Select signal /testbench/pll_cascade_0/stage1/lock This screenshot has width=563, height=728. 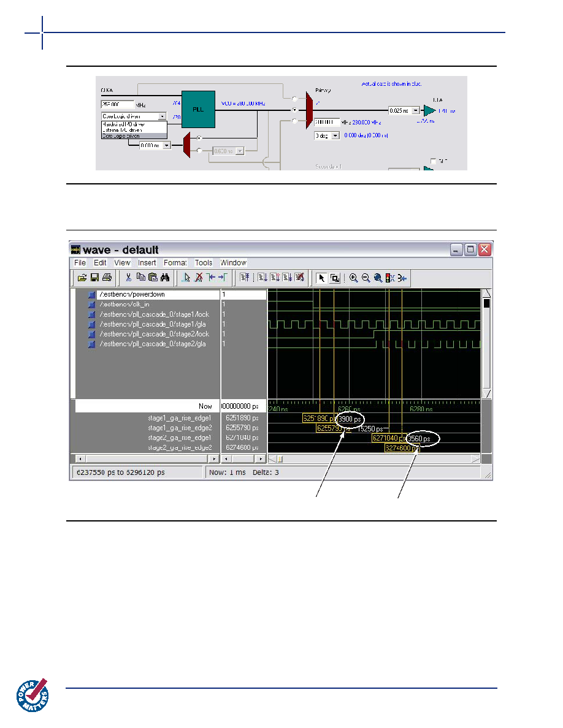click(x=154, y=314)
